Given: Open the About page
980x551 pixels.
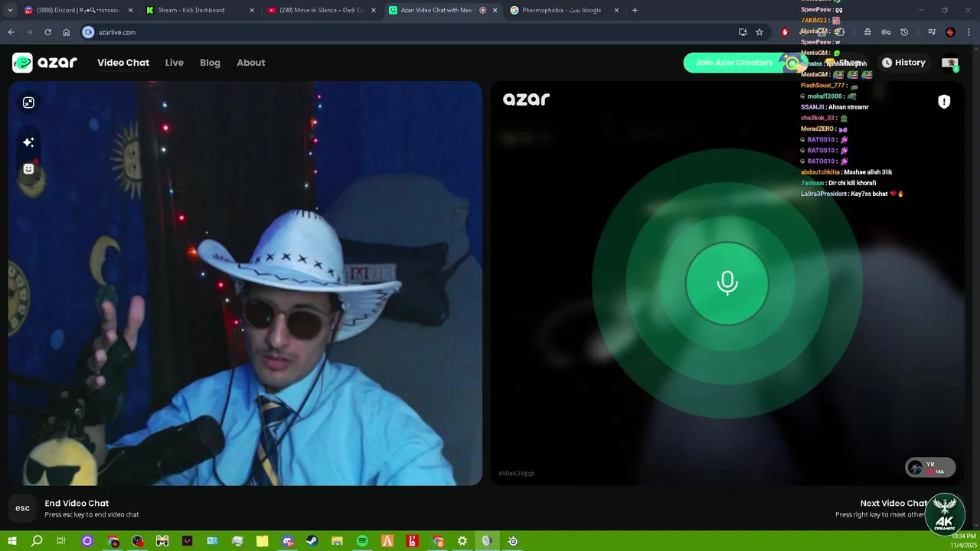Looking at the screenshot, I should tap(250, 63).
